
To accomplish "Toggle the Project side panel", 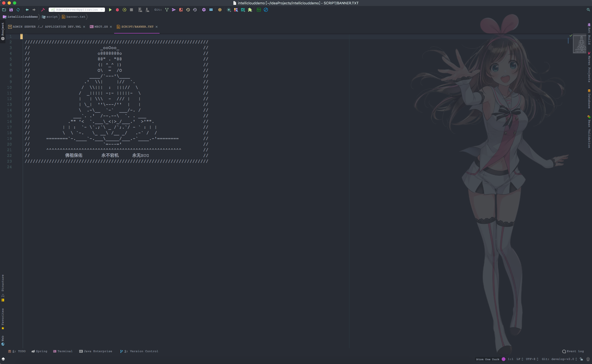I will [x=3, y=31].
